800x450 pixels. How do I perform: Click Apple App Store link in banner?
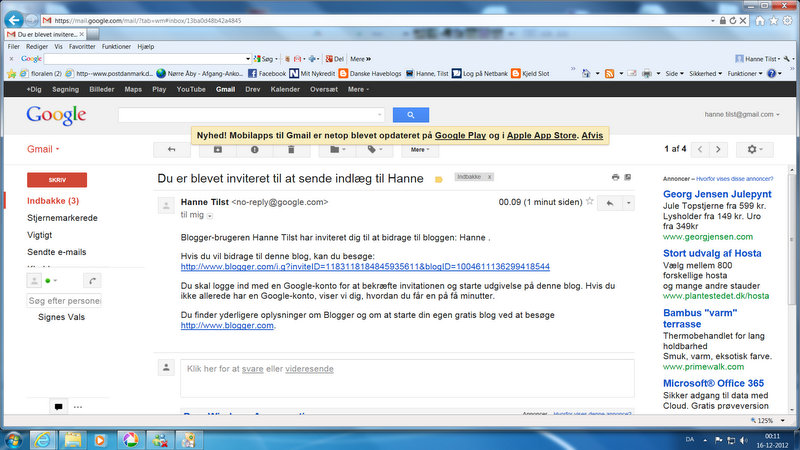coord(541,135)
